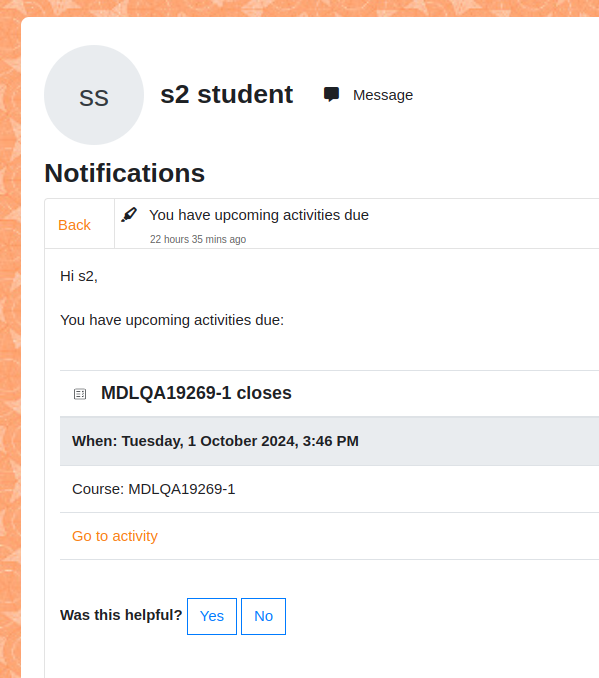Image resolution: width=599 pixels, height=678 pixels.
Task: Answer No to Was this helpful
Action: (x=263, y=616)
